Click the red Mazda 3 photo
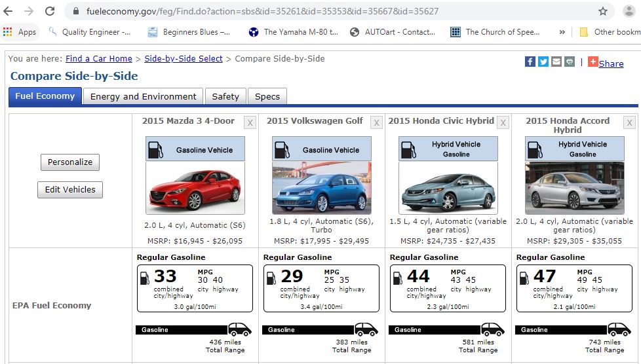This screenshot has height=364, width=641. 195,189
